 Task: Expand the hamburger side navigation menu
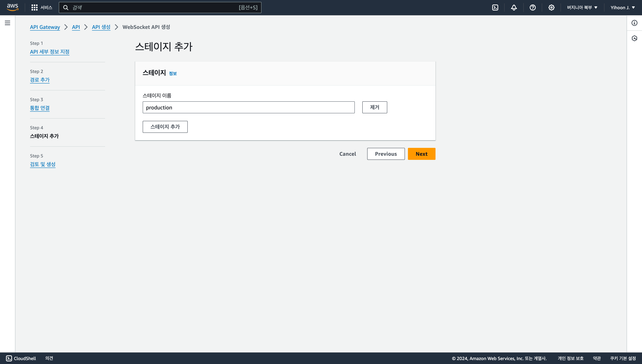[x=8, y=23]
